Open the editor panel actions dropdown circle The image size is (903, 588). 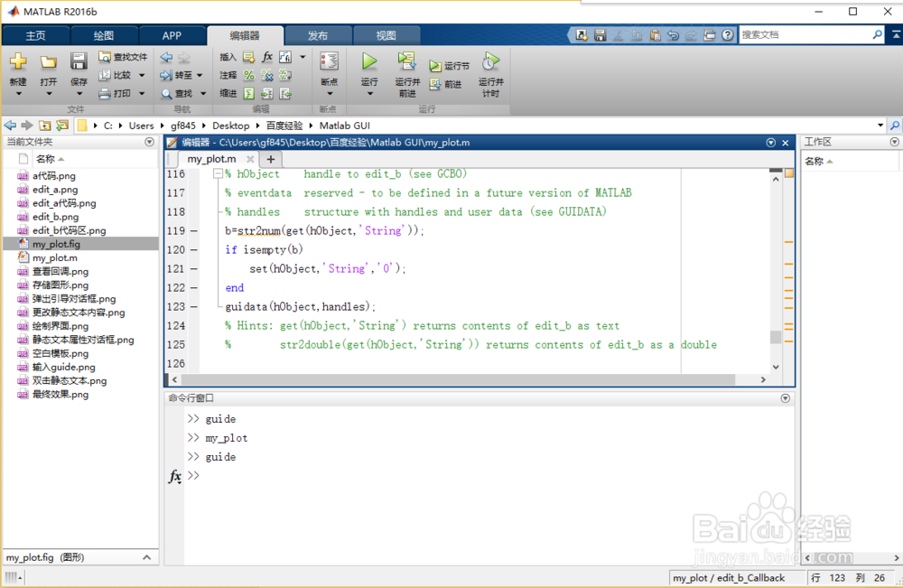[770, 142]
